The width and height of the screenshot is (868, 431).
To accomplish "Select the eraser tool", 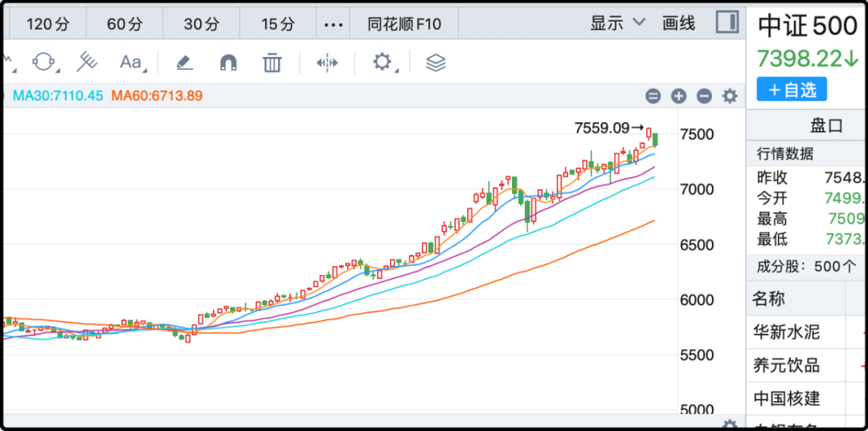I will [184, 62].
